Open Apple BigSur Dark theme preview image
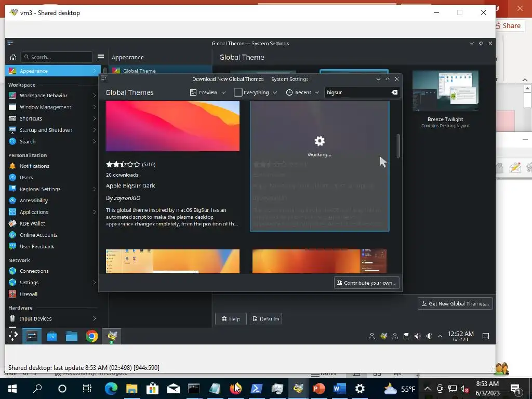532x399 pixels. (172, 126)
